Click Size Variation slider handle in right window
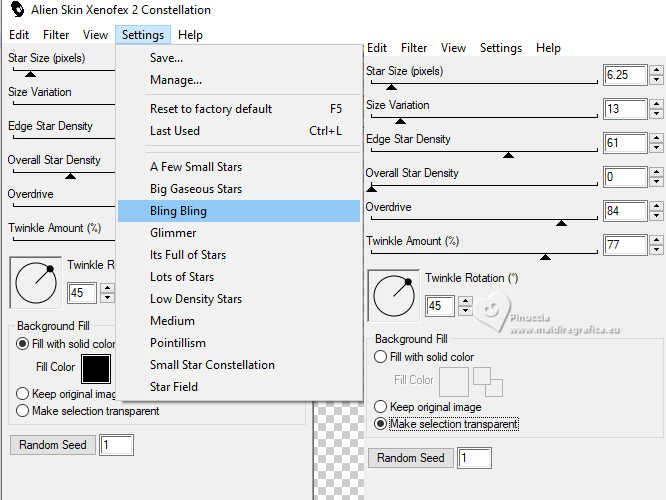 pos(400,121)
